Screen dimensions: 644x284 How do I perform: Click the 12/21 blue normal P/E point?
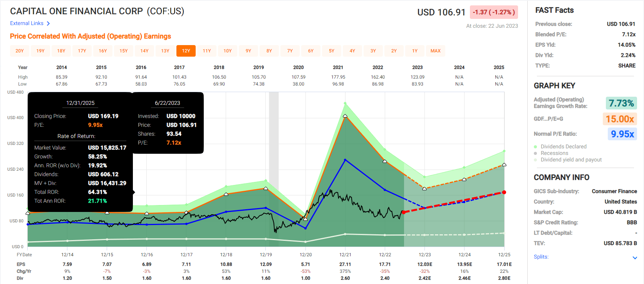click(x=345, y=160)
